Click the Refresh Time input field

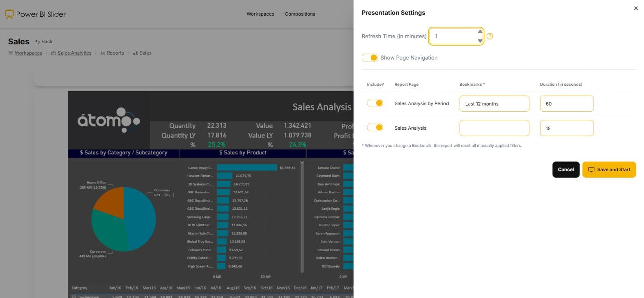pyautogui.click(x=456, y=36)
